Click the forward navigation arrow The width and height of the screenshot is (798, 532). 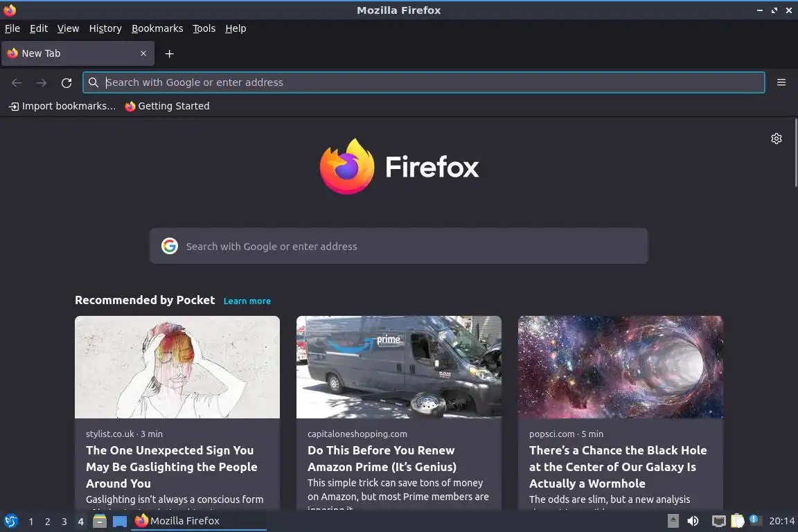[x=42, y=82]
